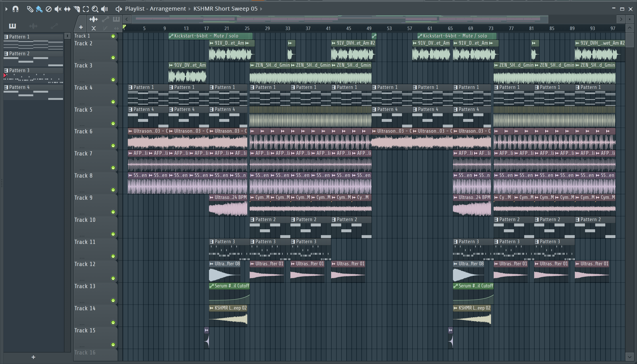
Task: Click the crossfade X icon above track headers
Action: pyautogui.click(x=94, y=28)
